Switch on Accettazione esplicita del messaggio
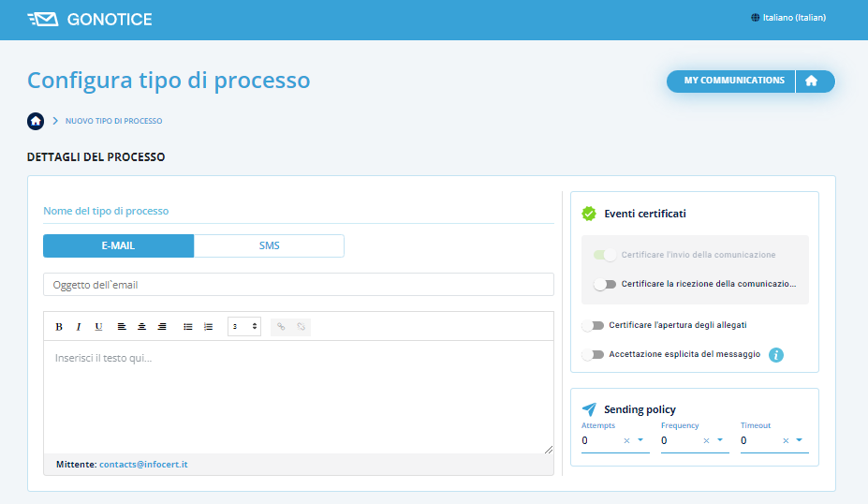The width and height of the screenshot is (868, 504). tap(593, 355)
